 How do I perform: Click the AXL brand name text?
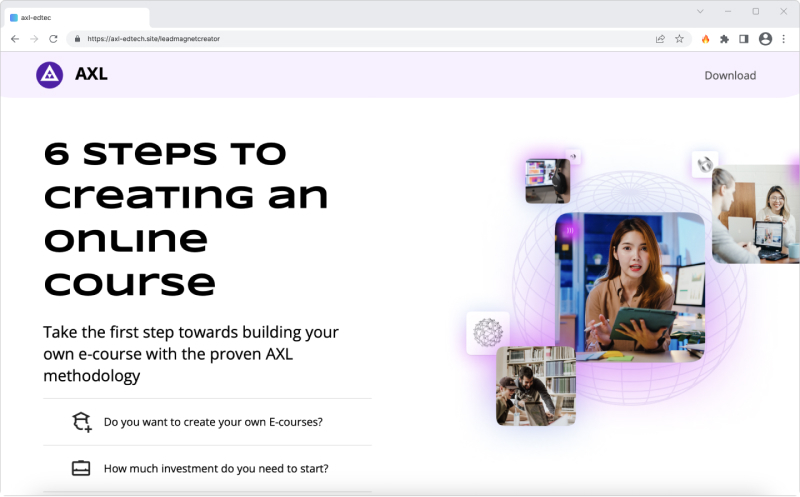pos(91,74)
